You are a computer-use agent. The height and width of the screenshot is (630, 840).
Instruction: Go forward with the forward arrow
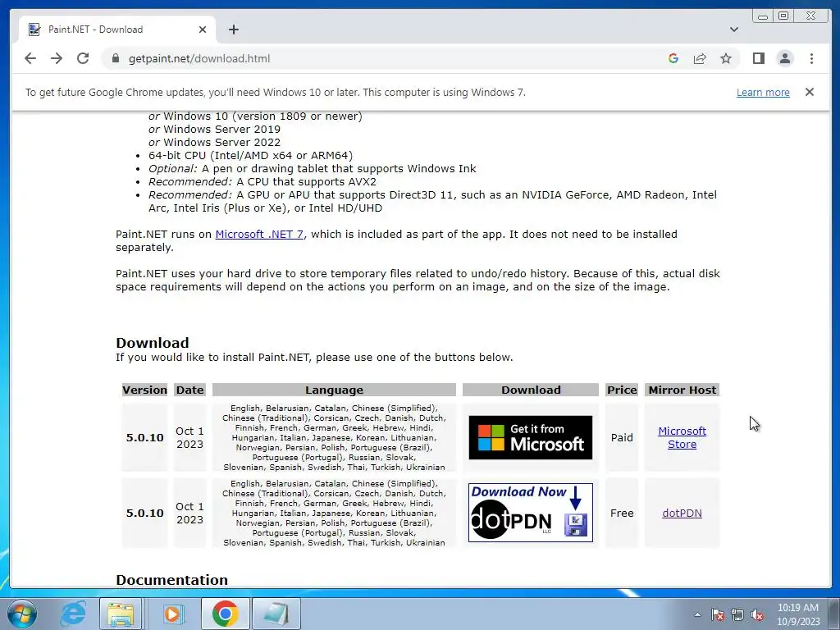(57, 58)
